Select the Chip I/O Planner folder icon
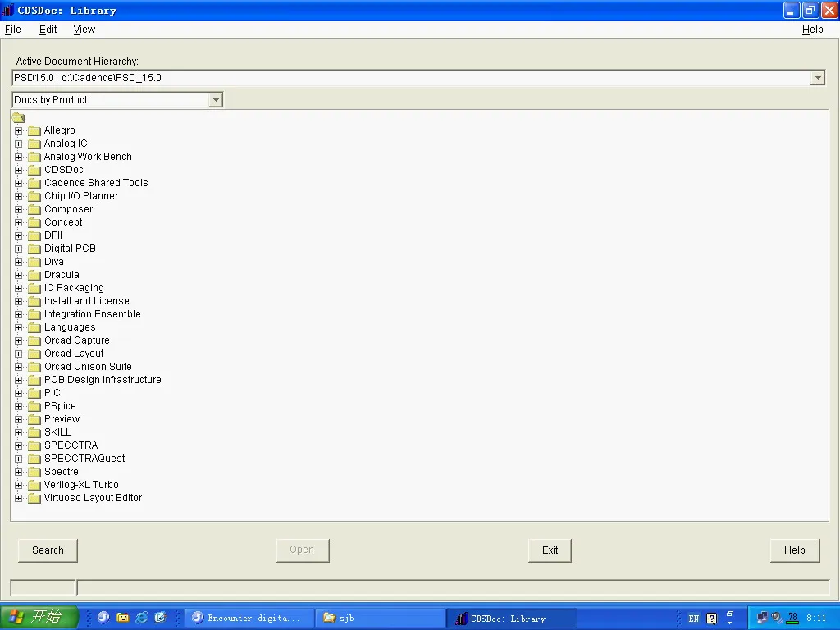 (x=34, y=196)
